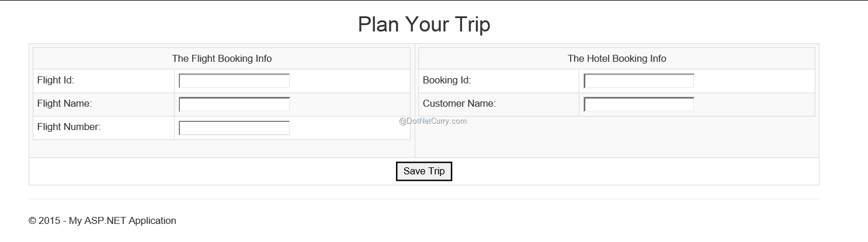Click the "Customer Name:" label text
This screenshot has width=868, height=242.
[459, 104]
